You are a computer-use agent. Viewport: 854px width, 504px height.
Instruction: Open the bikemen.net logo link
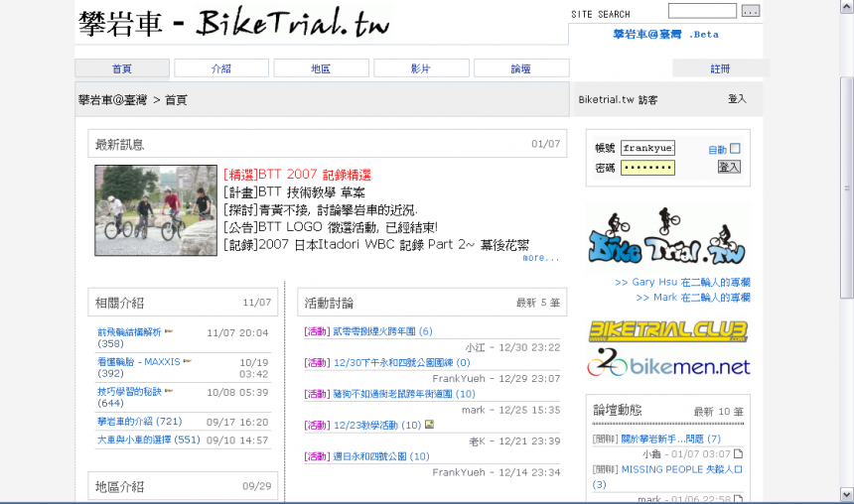coord(668,363)
